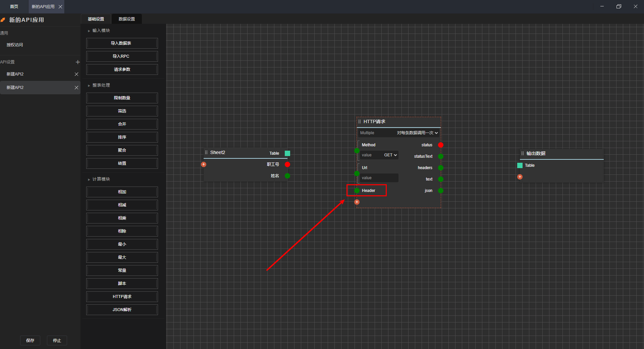The width and height of the screenshot is (644, 349).
Task: Click the JSON解析 module button
Action: [x=122, y=310]
